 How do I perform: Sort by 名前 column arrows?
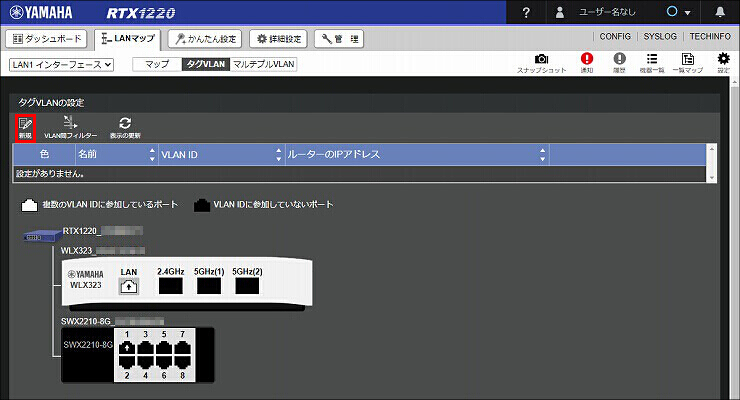(x=152, y=154)
